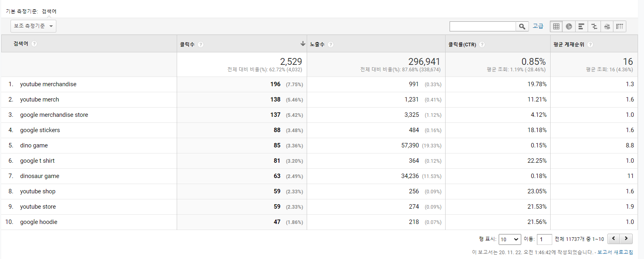
Task: Click the descending sort arrow in 클릭수 column
Action: pyautogui.click(x=303, y=44)
